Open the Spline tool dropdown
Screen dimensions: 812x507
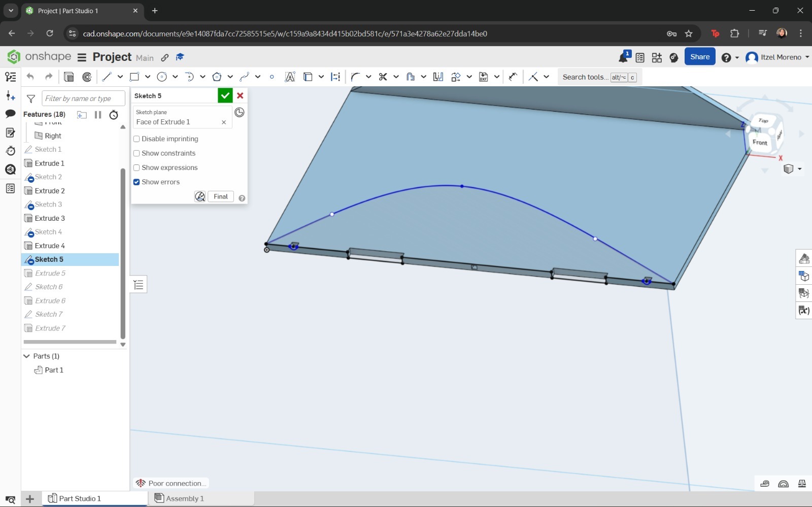(x=257, y=77)
